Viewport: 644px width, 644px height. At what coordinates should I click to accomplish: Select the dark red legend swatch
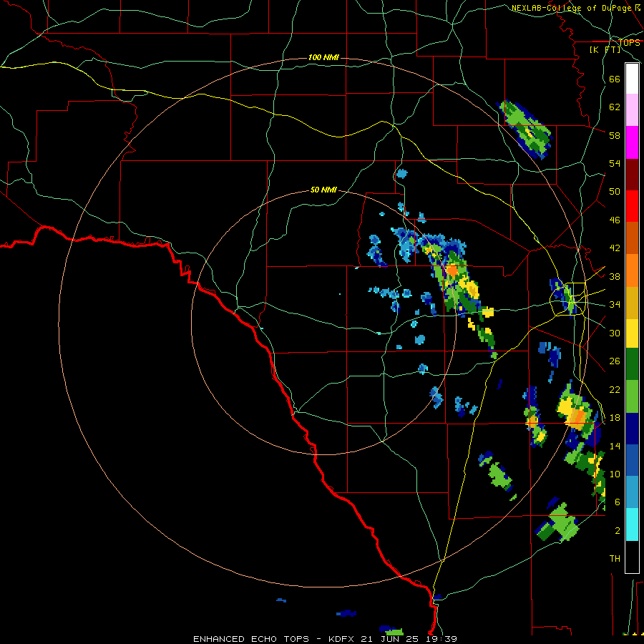tap(632, 175)
